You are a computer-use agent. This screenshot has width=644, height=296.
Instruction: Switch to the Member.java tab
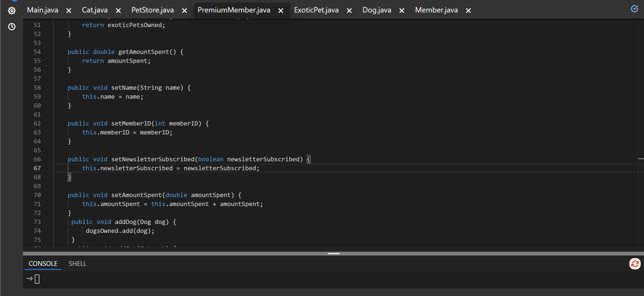(436, 10)
